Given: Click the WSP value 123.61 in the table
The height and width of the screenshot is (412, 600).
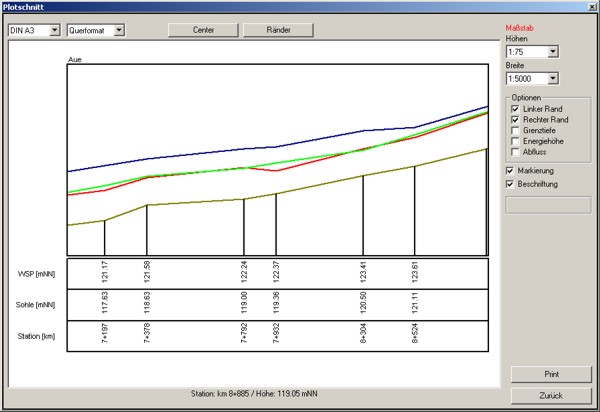Looking at the screenshot, I should pos(414,272).
